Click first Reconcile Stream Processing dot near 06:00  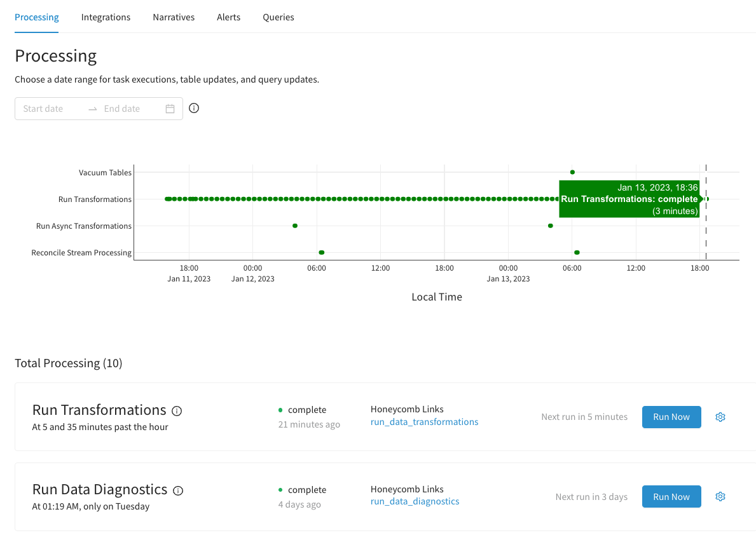click(321, 252)
